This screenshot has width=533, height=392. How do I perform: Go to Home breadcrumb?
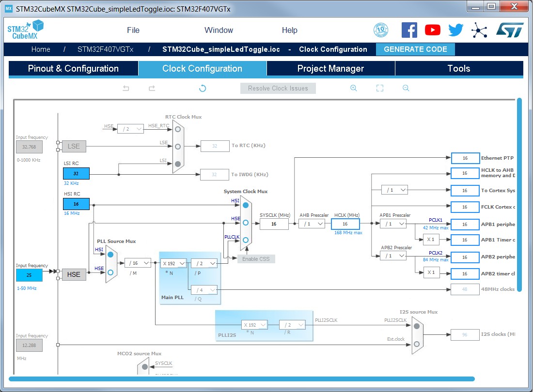point(41,49)
